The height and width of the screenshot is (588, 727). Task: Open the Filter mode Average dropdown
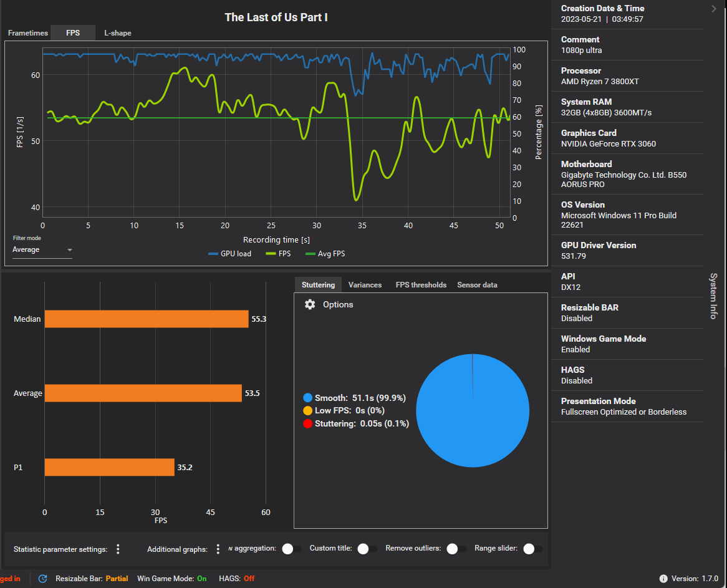pos(42,249)
